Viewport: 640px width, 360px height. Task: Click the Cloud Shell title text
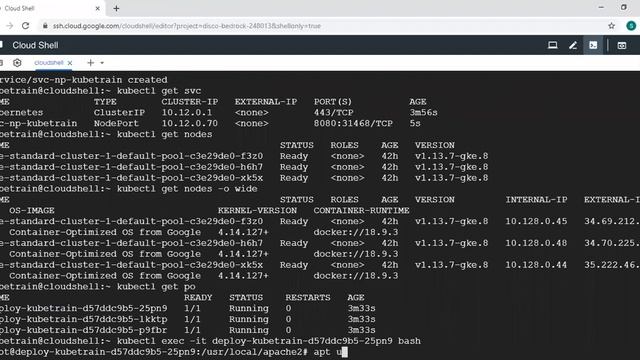click(x=35, y=45)
